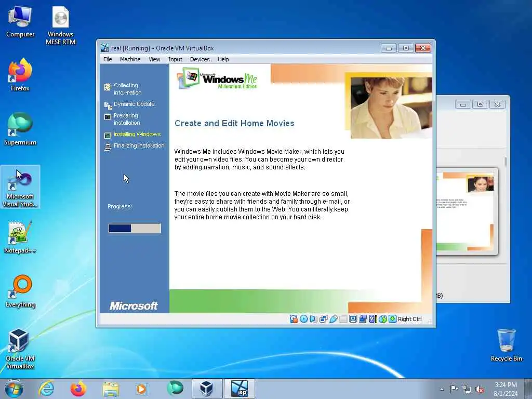Launch Supermium from the taskbar

[175, 389]
